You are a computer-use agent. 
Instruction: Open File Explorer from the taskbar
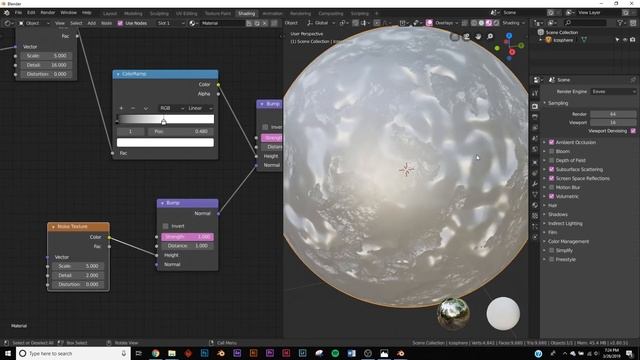tap(172, 353)
